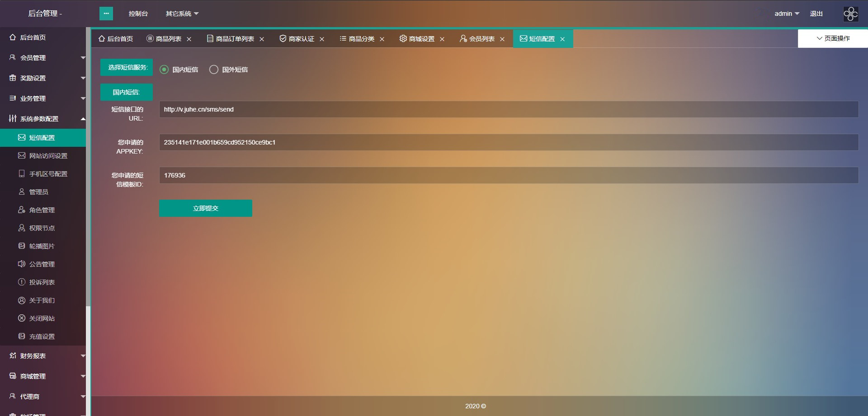Open 轮播图片 in the sidebar

(42, 246)
